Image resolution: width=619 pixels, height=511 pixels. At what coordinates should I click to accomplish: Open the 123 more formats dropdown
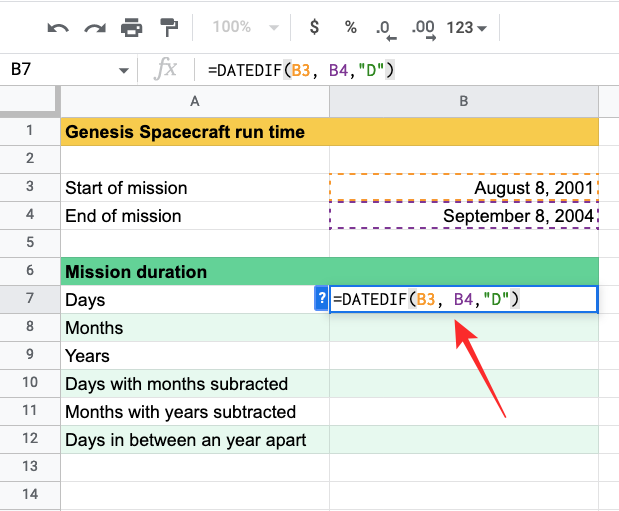pyautogui.click(x=467, y=27)
